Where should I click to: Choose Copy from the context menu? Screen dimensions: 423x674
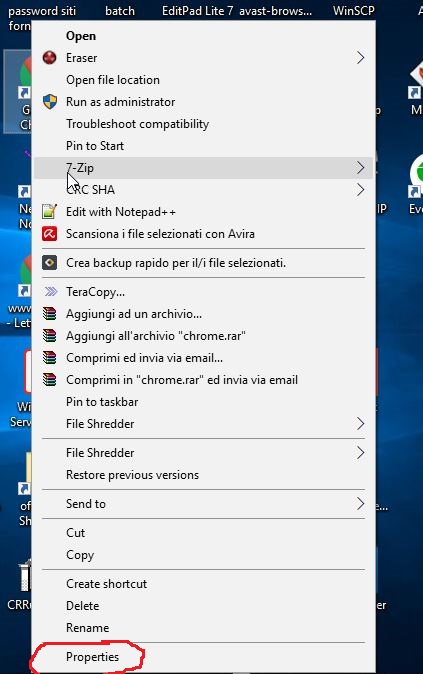click(80, 555)
